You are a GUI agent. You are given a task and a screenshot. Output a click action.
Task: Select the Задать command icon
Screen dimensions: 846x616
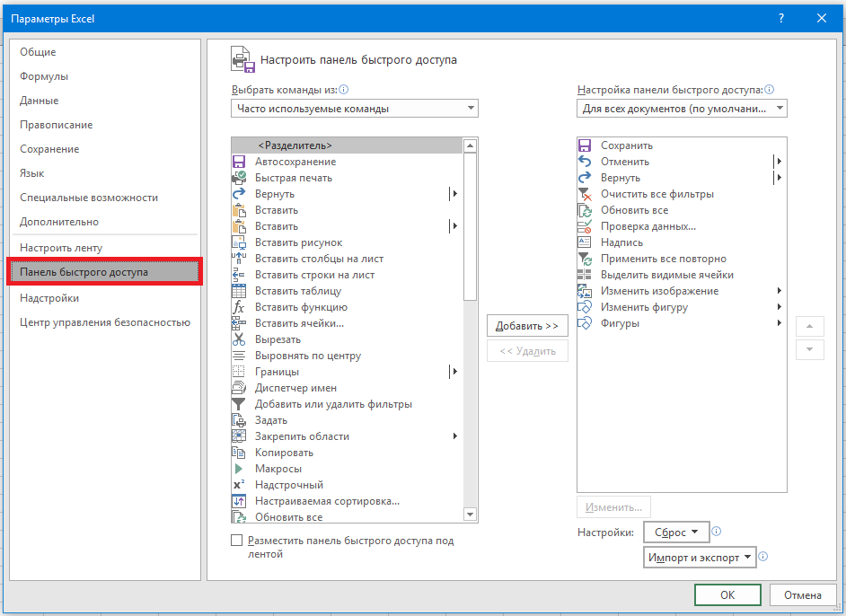[239, 421]
